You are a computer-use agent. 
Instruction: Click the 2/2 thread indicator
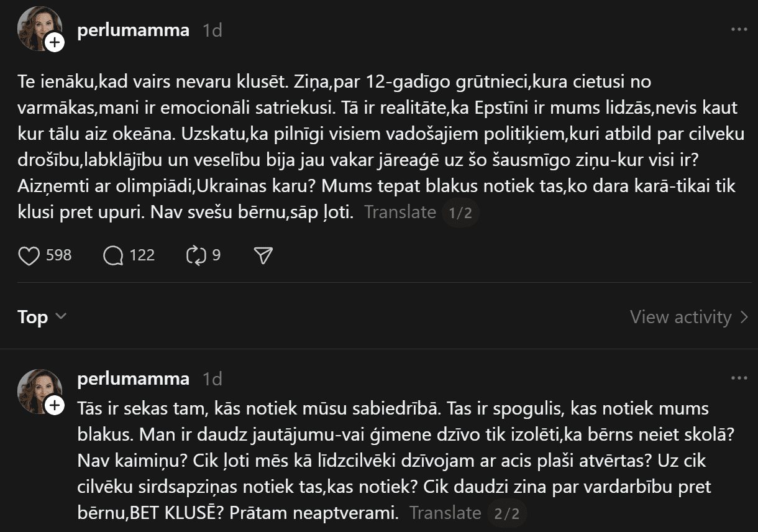506,514
